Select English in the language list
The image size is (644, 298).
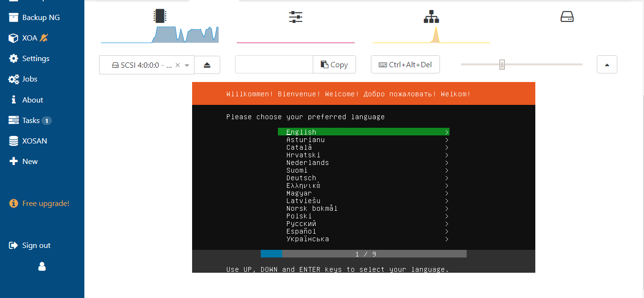click(364, 132)
